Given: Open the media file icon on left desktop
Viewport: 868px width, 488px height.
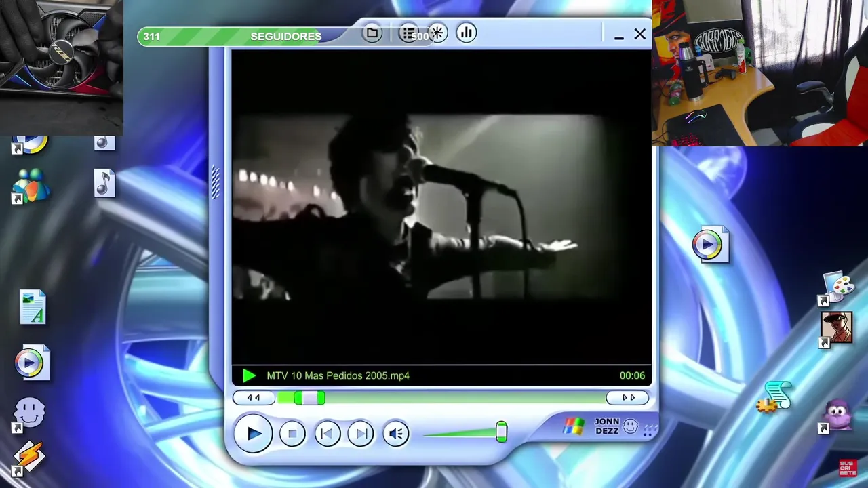Looking at the screenshot, I should coord(33,363).
